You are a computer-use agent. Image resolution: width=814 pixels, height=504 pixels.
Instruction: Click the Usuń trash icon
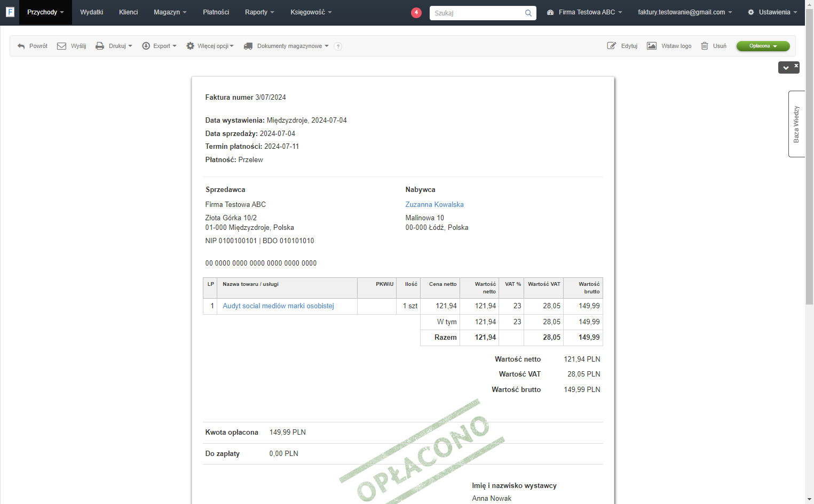(705, 46)
